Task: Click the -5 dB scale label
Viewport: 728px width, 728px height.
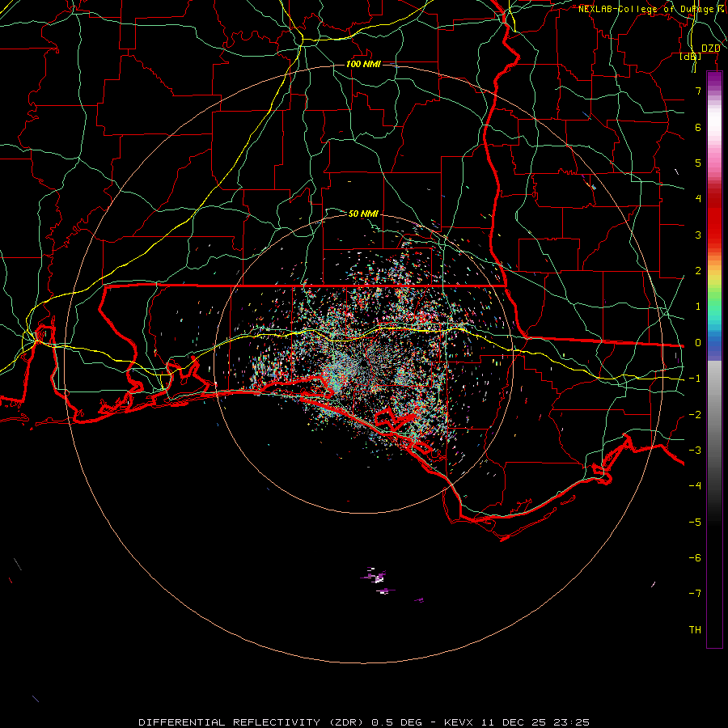Action: pos(695,523)
